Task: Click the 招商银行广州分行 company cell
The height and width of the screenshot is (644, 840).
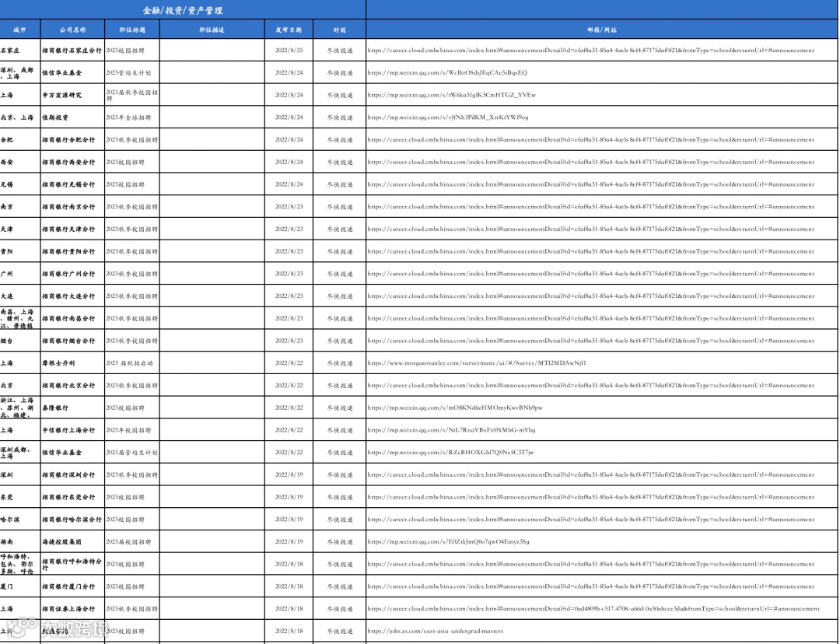Action: pos(72,274)
